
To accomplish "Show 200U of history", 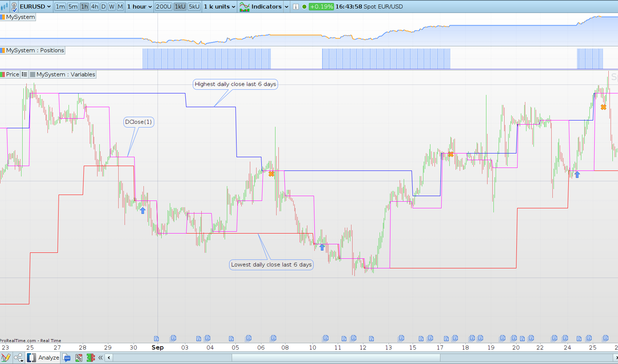I will 163,7.
